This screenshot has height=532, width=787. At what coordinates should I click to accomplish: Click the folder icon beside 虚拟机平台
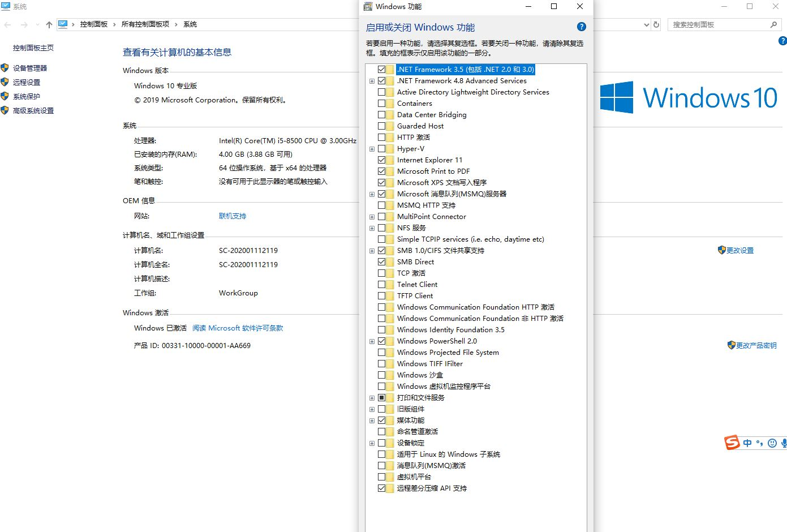click(390, 477)
